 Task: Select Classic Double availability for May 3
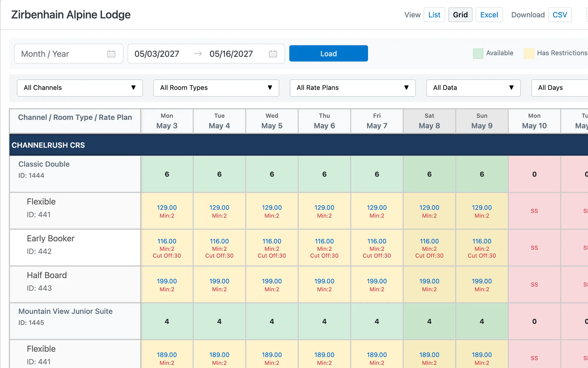coord(167,174)
